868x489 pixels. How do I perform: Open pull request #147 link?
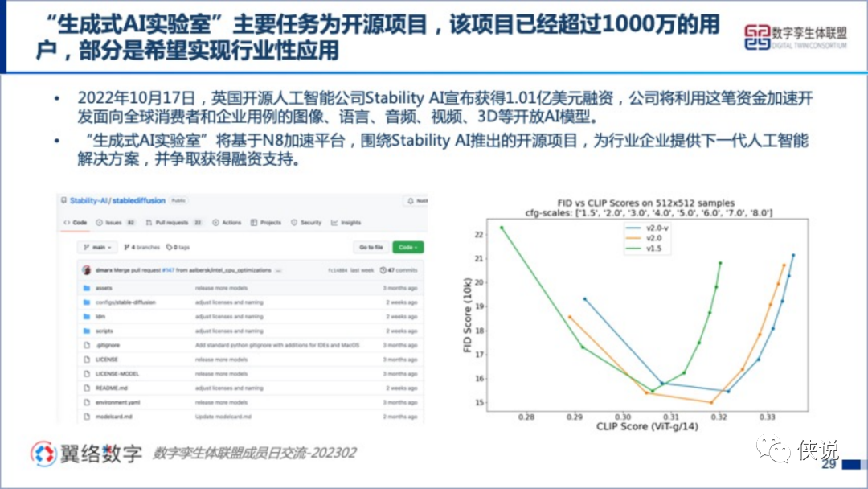168,270
